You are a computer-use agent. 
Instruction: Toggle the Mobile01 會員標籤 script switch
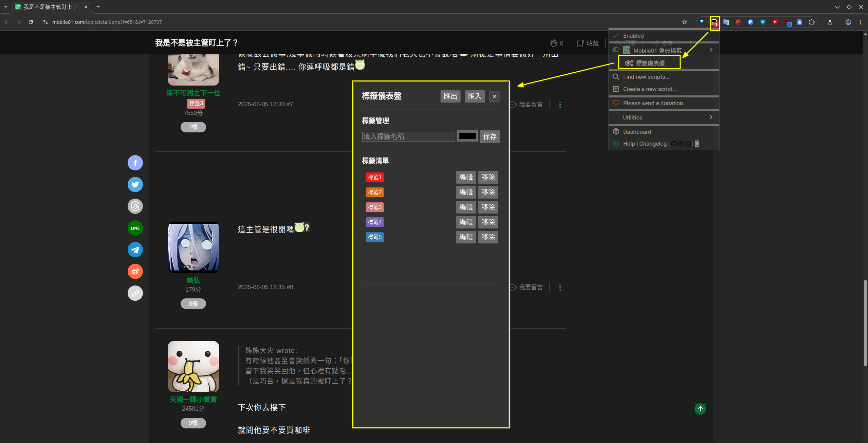(x=616, y=50)
